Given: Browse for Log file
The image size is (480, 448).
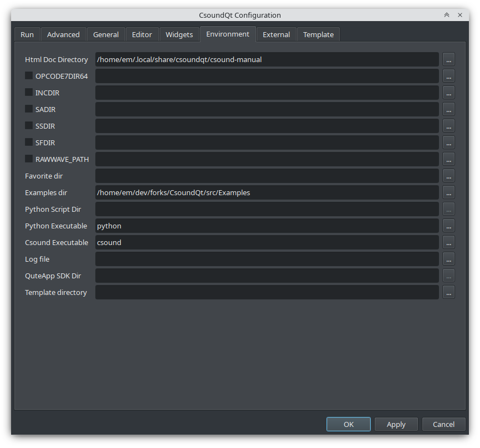Looking at the screenshot, I should click(x=448, y=259).
